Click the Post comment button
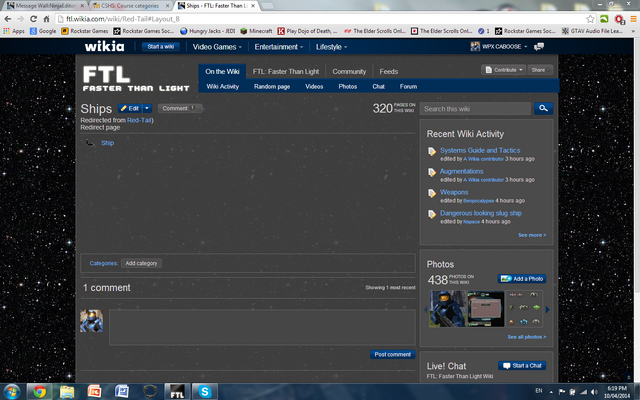Screen dimensions: 640x400 coord(393,354)
